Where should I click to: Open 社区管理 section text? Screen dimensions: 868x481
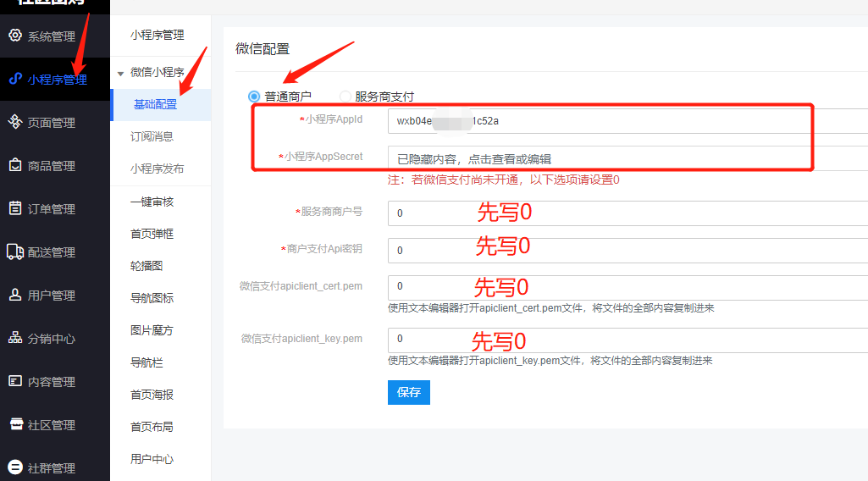[52, 425]
